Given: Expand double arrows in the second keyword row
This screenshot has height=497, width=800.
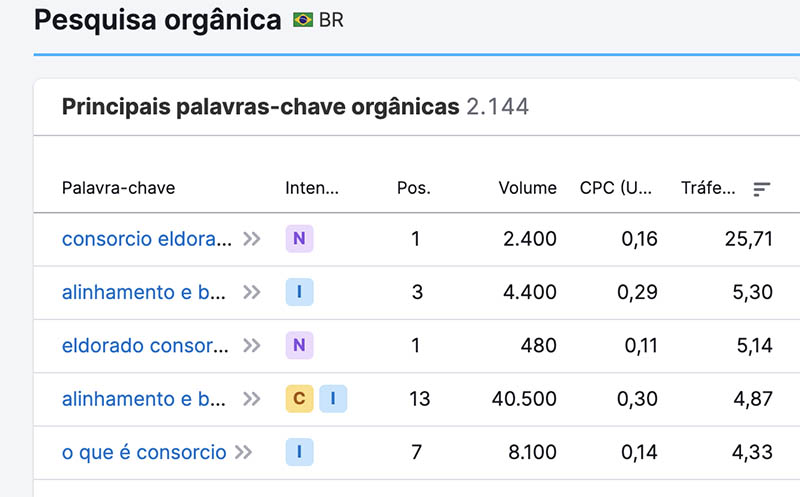Looking at the screenshot, I should 251,292.
